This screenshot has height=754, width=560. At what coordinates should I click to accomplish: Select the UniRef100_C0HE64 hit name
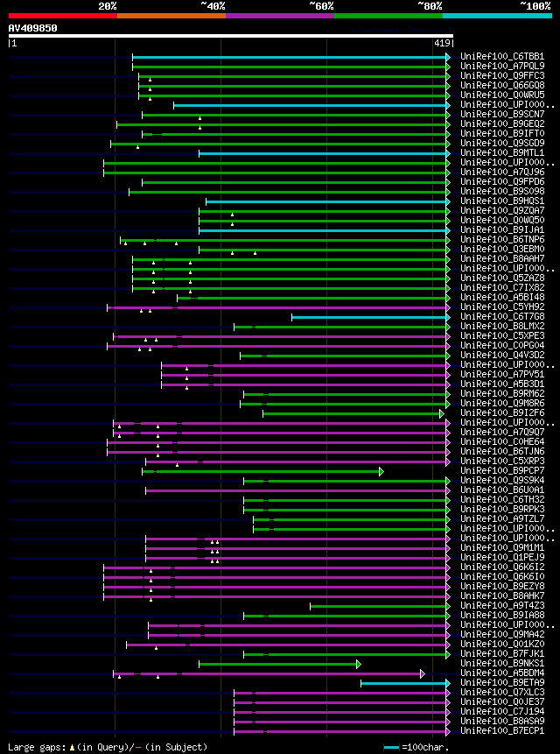click(x=502, y=442)
